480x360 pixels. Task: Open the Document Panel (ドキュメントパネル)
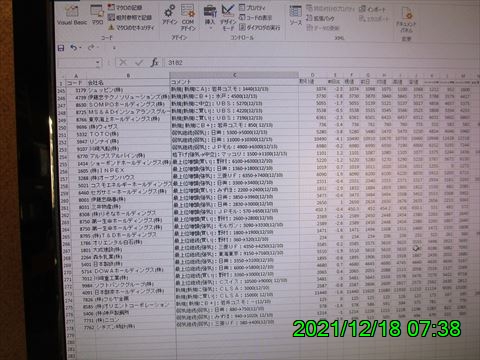406,20
